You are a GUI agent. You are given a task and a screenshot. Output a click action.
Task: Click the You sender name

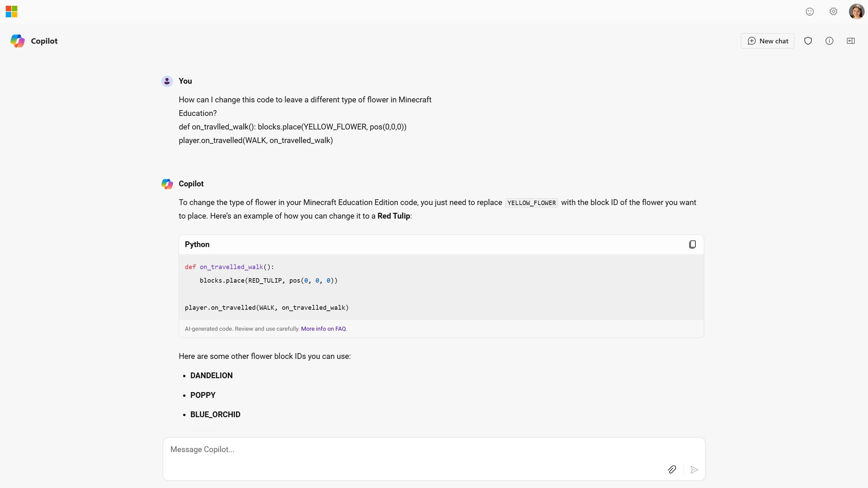pos(185,81)
